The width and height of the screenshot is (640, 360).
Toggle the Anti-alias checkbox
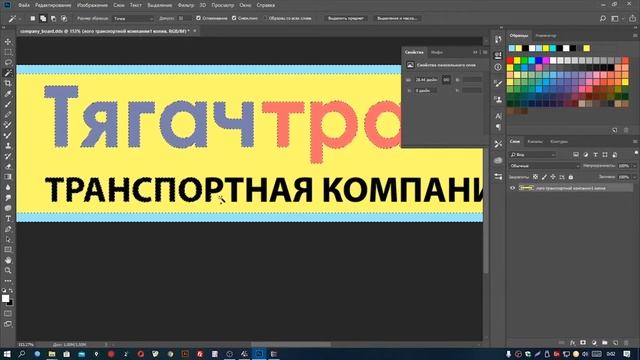click(x=198, y=18)
